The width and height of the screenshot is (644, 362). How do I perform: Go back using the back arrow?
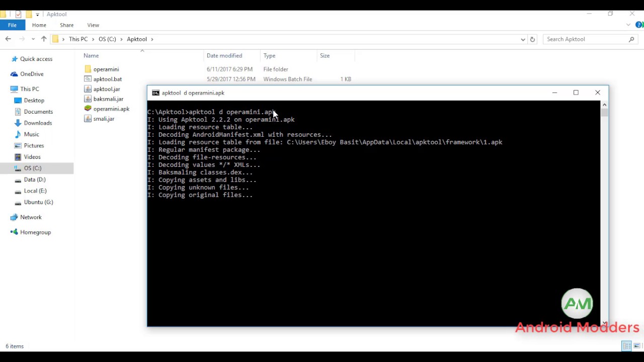point(8,39)
